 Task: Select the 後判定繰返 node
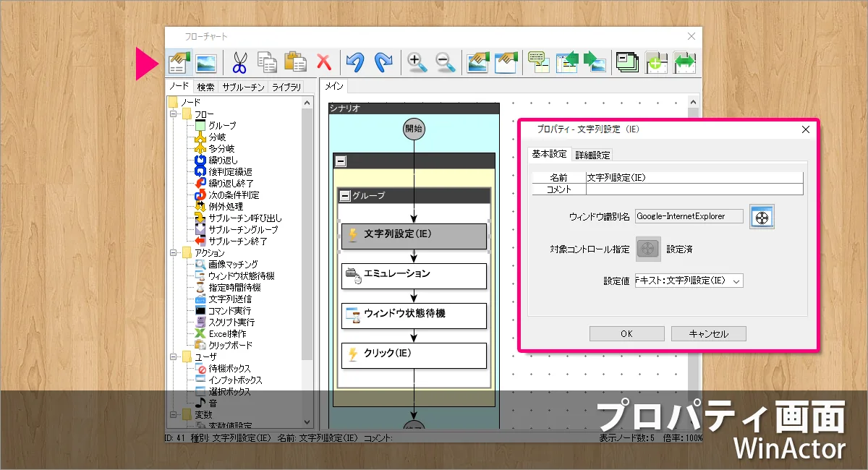pos(230,172)
